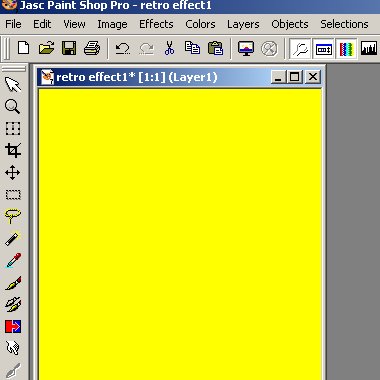
Task: Select the Magic Wand tool
Action: click(x=13, y=239)
